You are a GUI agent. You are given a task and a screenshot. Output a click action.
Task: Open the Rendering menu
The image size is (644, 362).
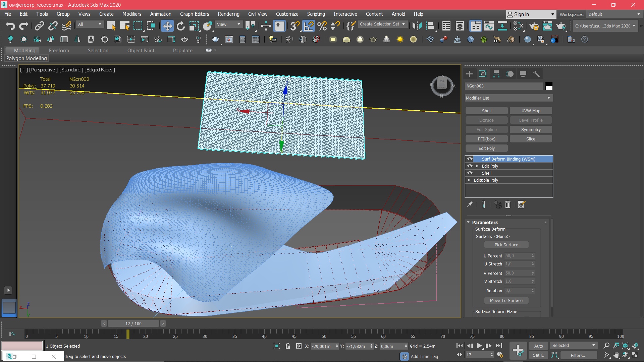[228, 14]
